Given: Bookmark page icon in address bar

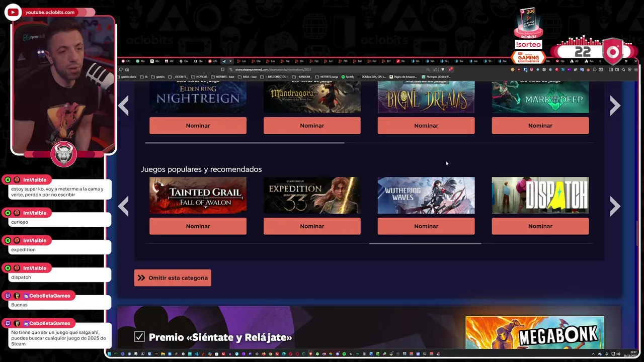Looking at the screenshot, I should pyautogui.click(x=222, y=69).
